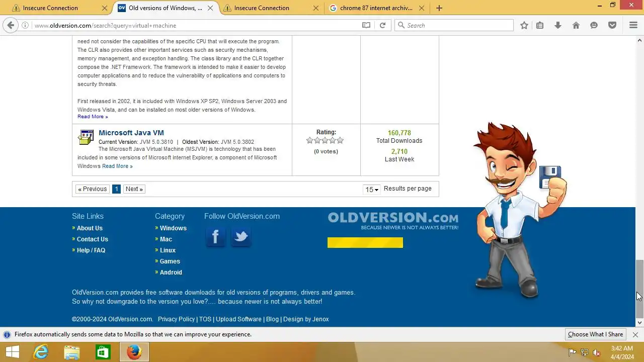Open Windows Store from taskbar
Screen dimensions: 644x362
click(103, 352)
